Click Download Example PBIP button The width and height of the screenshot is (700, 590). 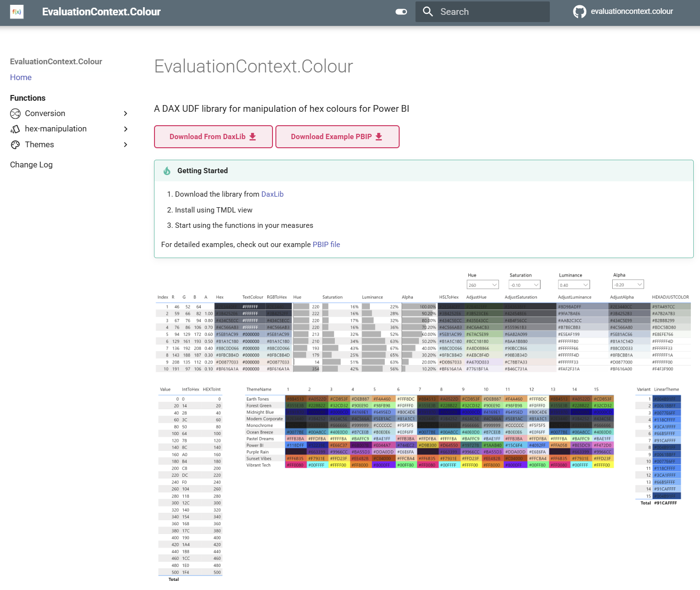point(337,137)
